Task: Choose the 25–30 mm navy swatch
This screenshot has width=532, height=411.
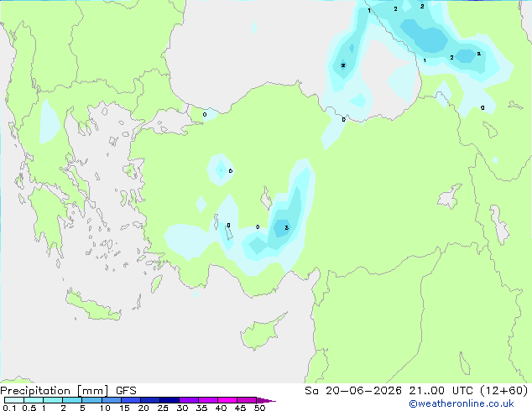Action: coord(170,400)
